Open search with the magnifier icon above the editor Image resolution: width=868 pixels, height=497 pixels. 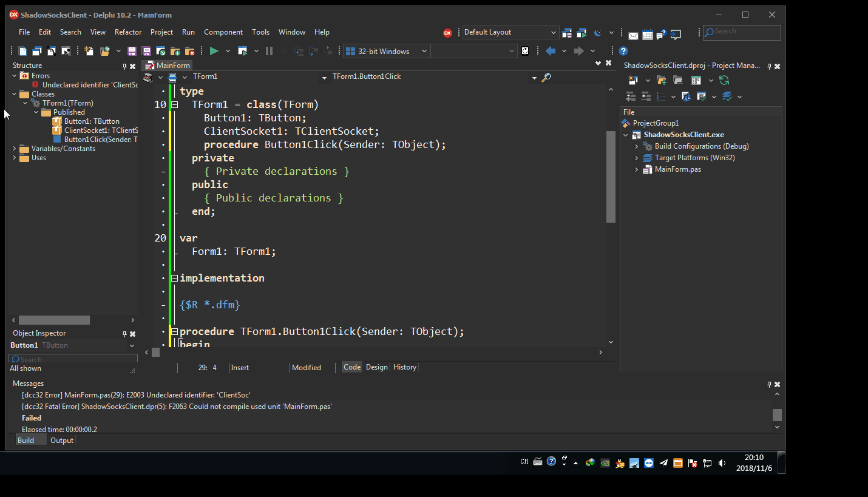click(546, 77)
